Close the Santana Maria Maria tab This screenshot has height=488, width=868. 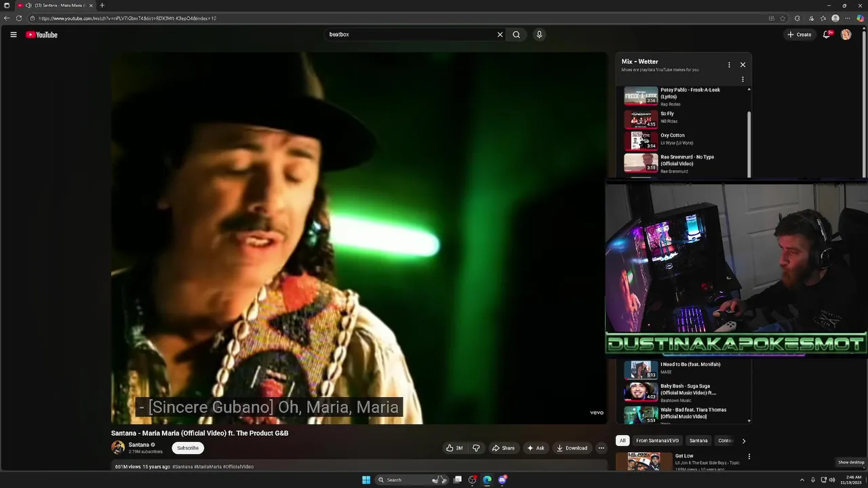click(91, 5)
